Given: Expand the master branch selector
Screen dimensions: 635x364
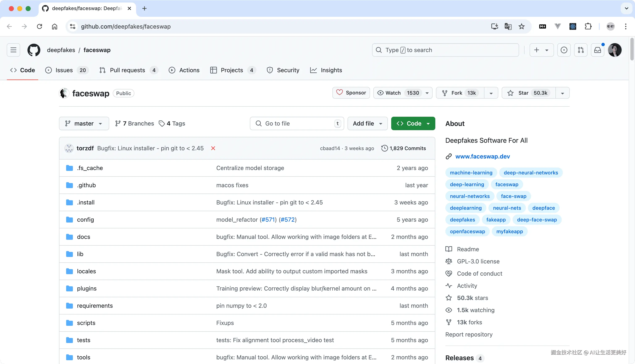Looking at the screenshot, I should point(84,123).
